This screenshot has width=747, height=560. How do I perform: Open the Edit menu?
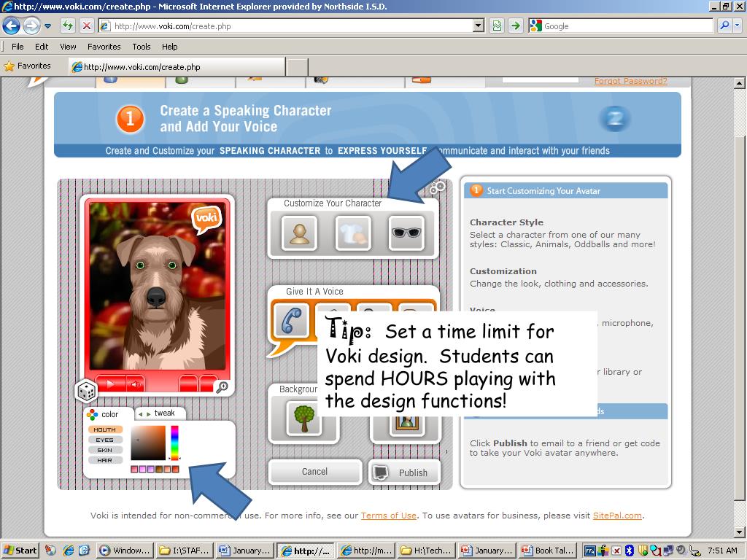point(42,47)
